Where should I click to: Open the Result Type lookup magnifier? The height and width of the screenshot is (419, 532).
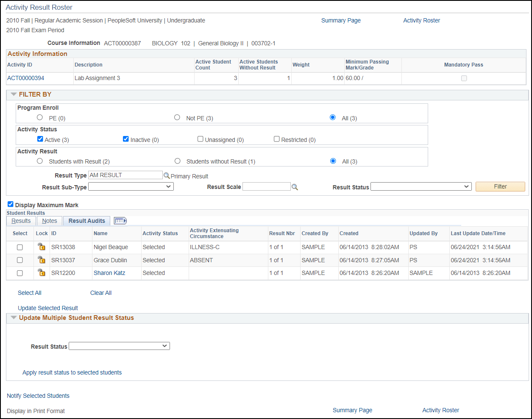click(x=167, y=175)
